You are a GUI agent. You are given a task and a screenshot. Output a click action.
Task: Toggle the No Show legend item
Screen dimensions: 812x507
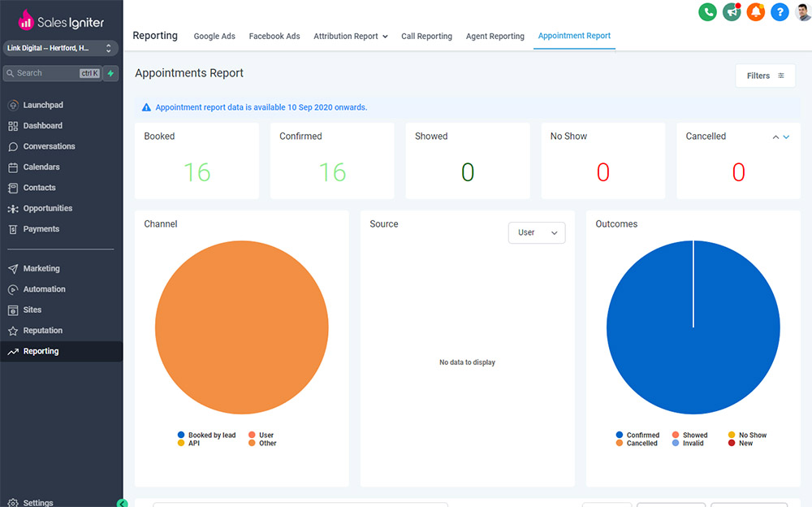tap(747, 435)
